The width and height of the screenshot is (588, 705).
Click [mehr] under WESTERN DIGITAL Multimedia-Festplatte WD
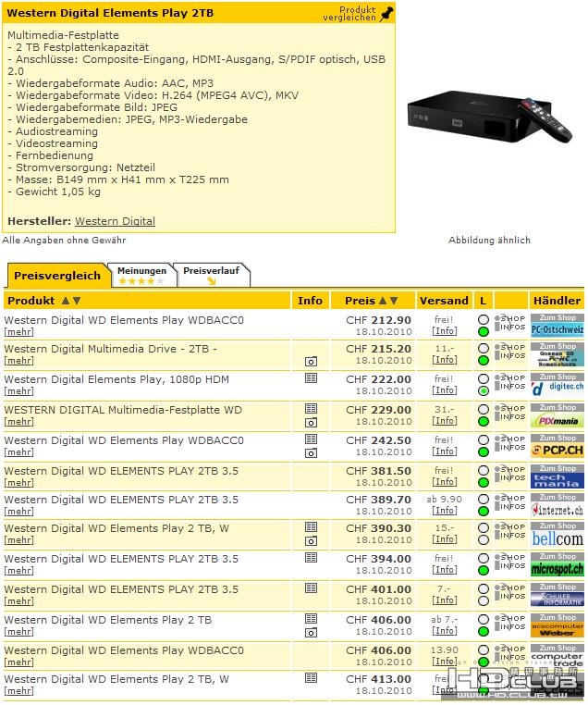tap(18, 422)
